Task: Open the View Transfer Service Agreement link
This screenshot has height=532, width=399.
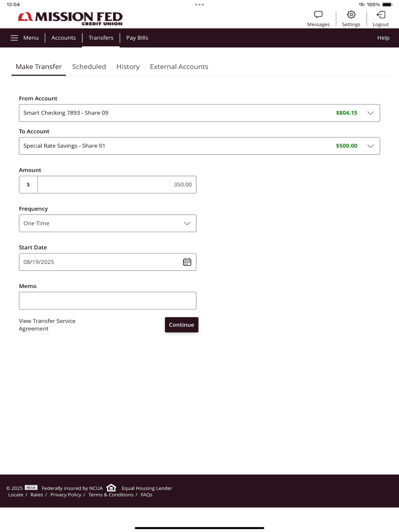Action: tap(47, 325)
